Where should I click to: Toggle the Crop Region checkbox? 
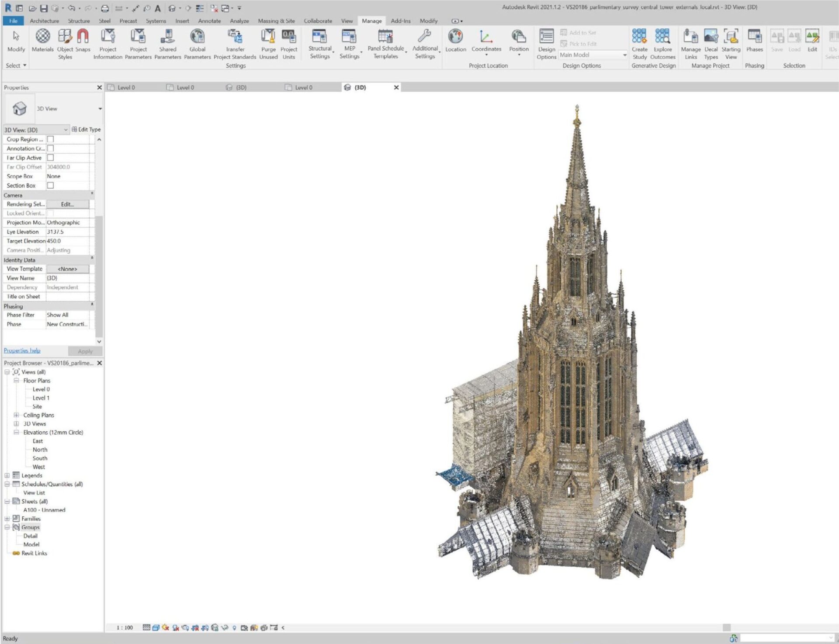[50, 139]
